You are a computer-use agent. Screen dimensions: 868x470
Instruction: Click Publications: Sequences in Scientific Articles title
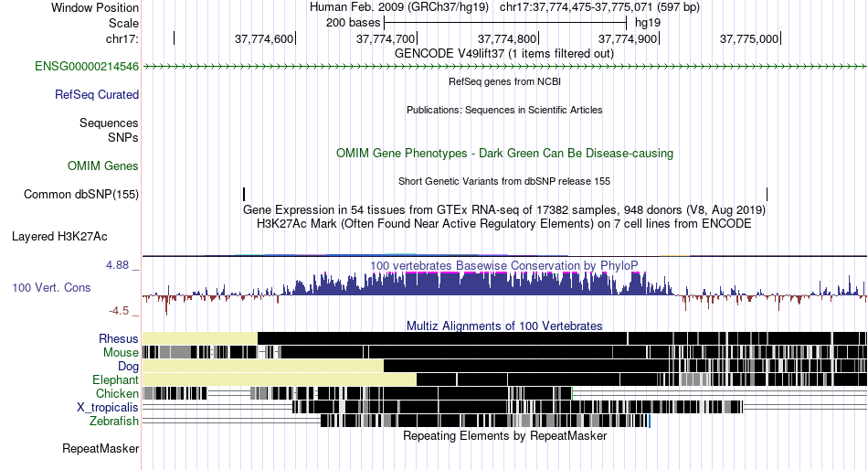click(504, 110)
